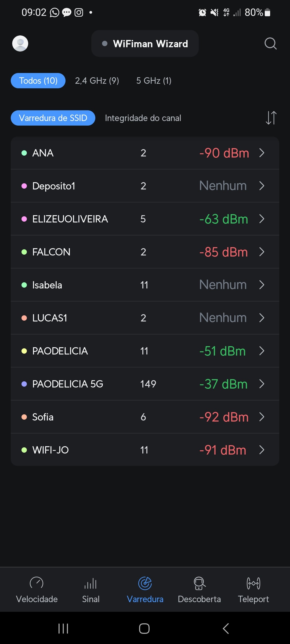Viewport: 290px width, 644px height.
Task: Tap the profile avatar icon
Action: click(20, 43)
